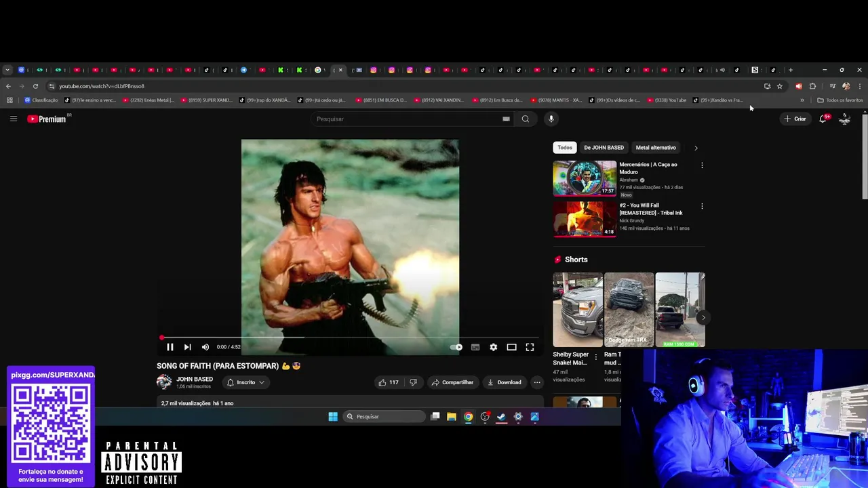This screenshot has width=868, height=488.
Task: Open the EM BUSCA D... bookmark
Action: click(x=381, y=100)
